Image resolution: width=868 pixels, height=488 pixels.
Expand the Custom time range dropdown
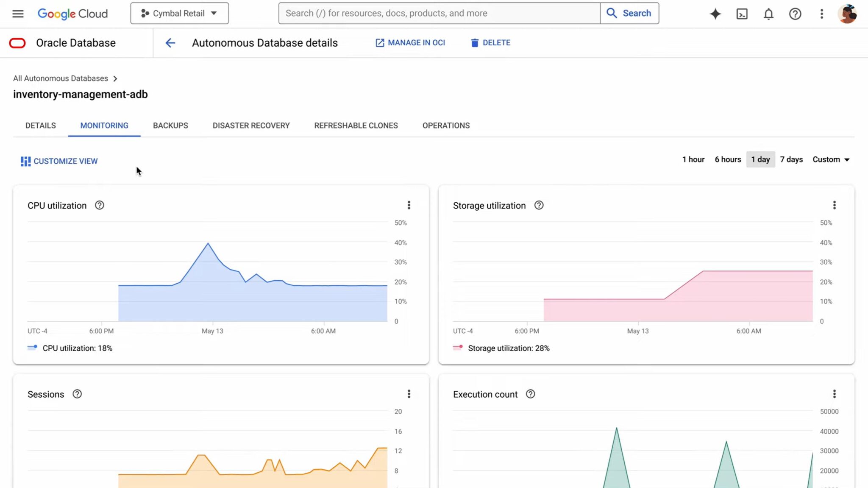click(831, 159)
